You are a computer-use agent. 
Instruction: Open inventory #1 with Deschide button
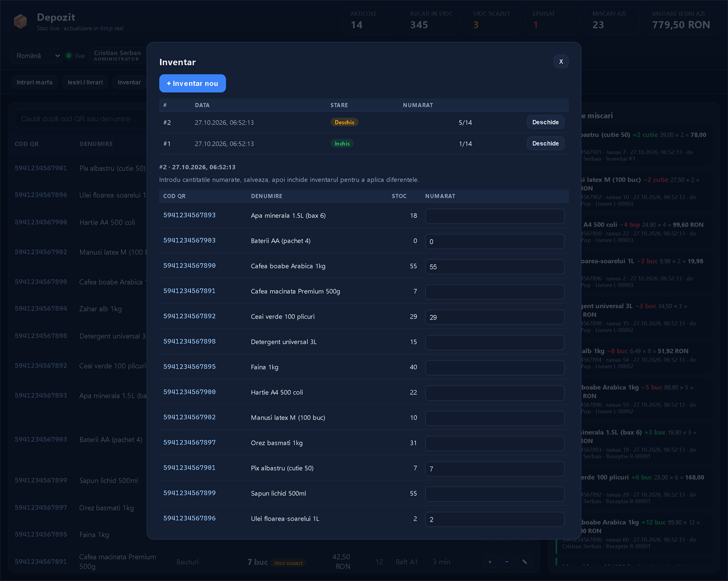pyautogui.click(x=545, y=143)
